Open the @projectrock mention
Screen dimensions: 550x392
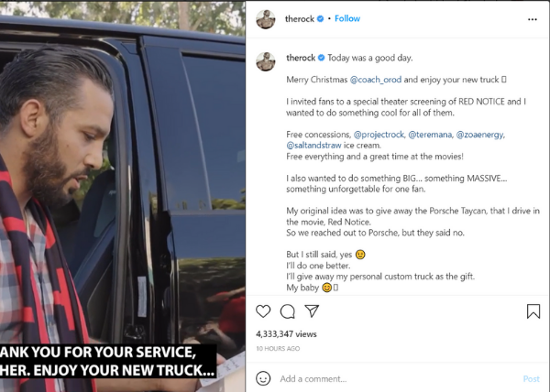click(379, 135)
